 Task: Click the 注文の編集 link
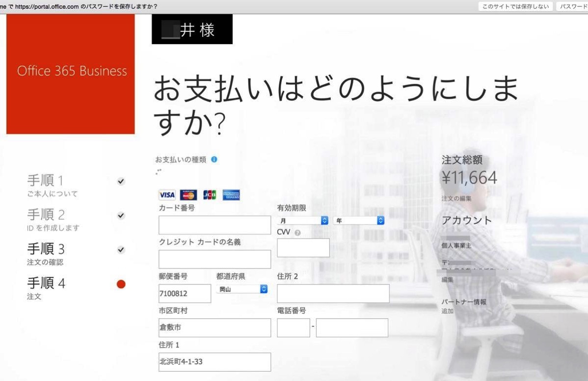pos(456,198)
